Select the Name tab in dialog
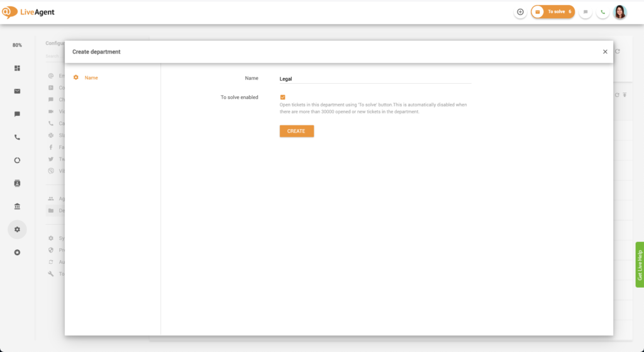The image size is (644, 352). click(91, 77)
